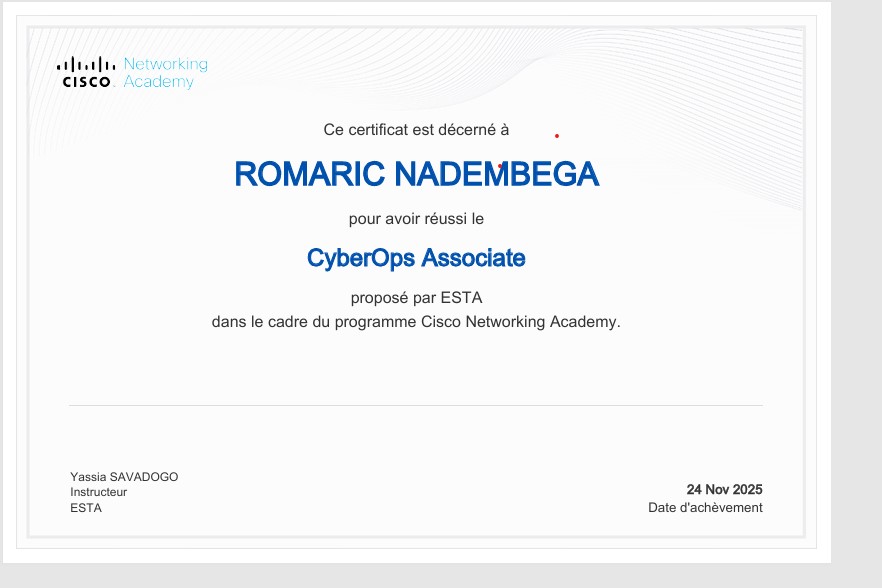Click the "Date d'achèvement" label

(705, 508)
